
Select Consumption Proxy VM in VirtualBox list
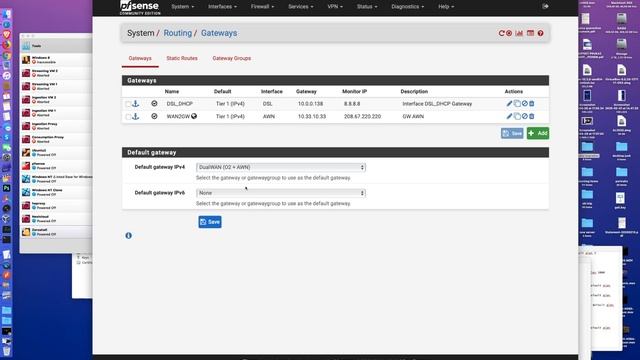pyautogui.click(x=56, y=139)
